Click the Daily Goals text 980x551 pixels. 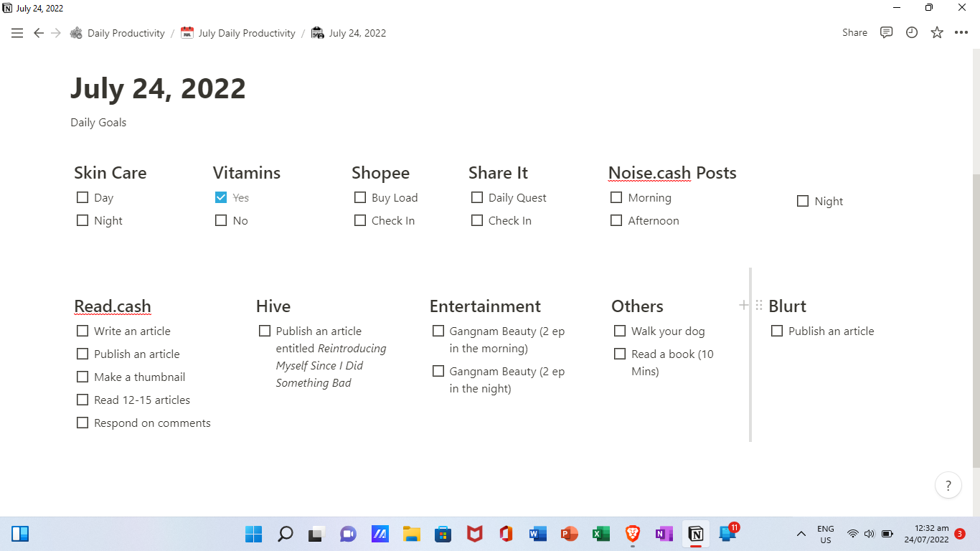(x=98, y=122)
